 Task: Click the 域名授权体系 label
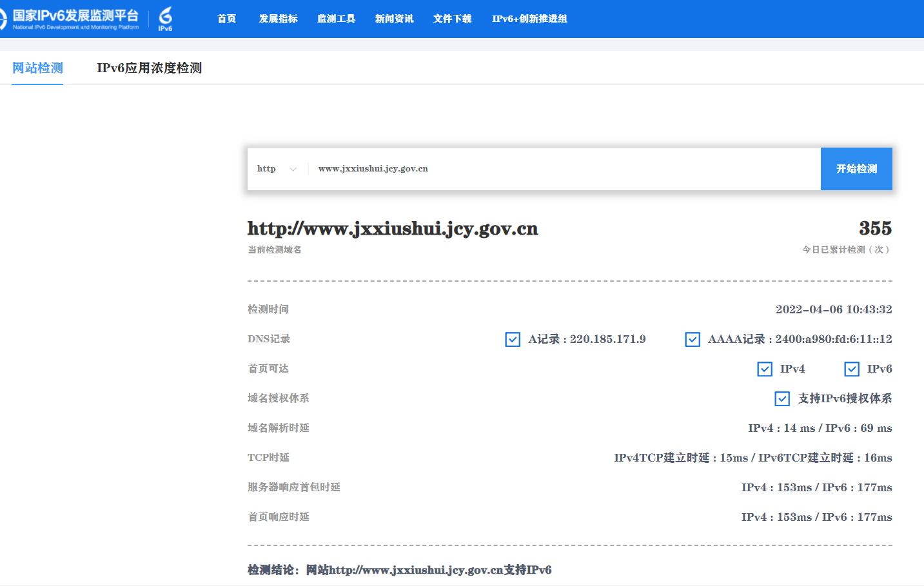click(279, 398)
